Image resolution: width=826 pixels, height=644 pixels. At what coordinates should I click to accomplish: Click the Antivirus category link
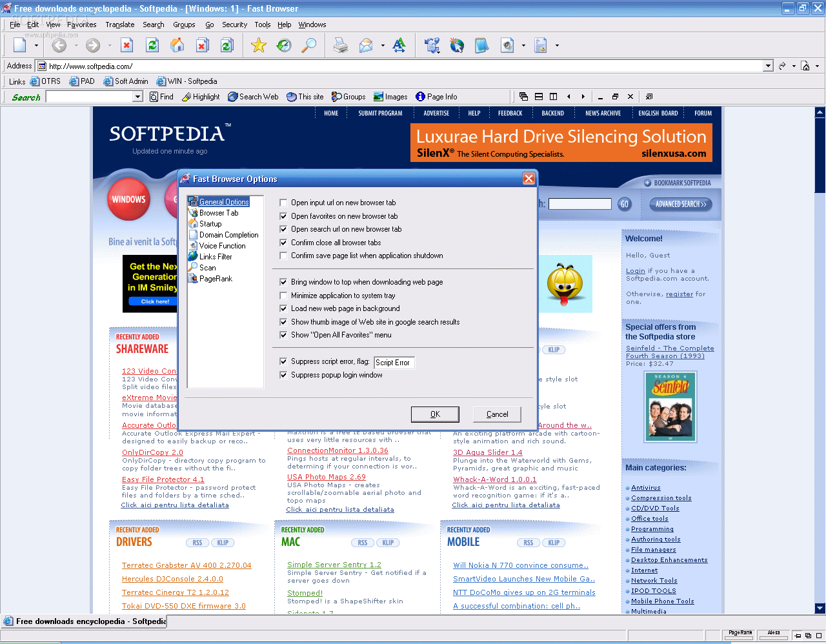coord(646,488)
